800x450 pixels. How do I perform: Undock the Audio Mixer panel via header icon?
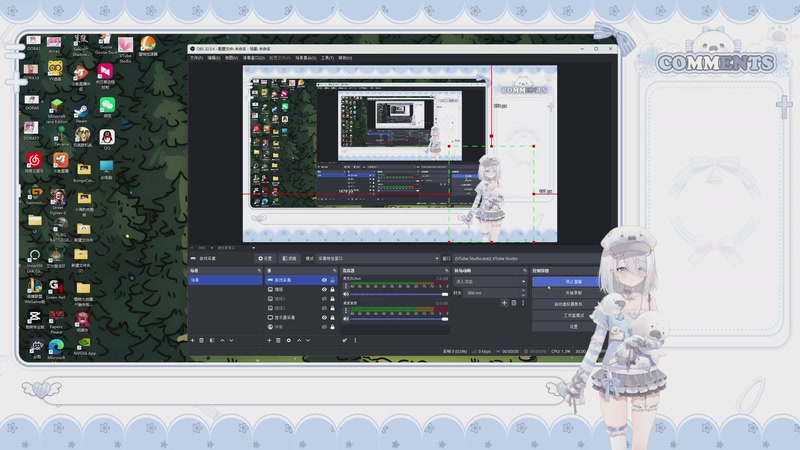(447, 270)
